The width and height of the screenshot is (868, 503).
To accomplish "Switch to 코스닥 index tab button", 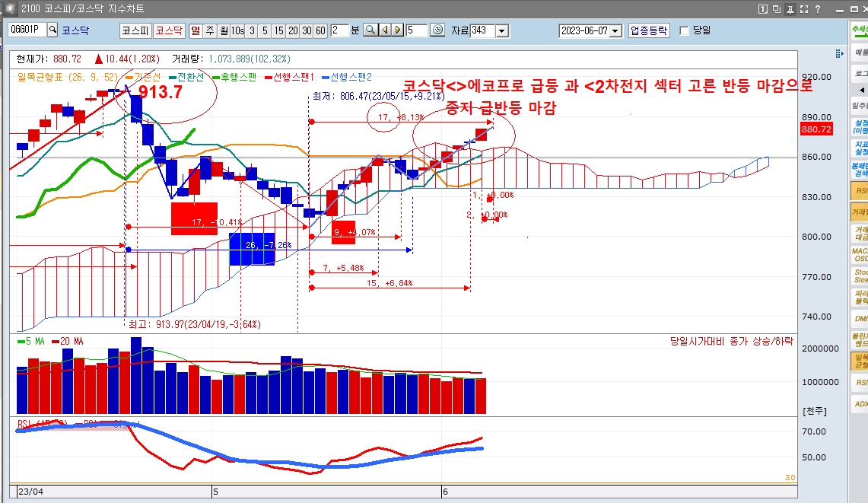I will click(x=169, y=30).
